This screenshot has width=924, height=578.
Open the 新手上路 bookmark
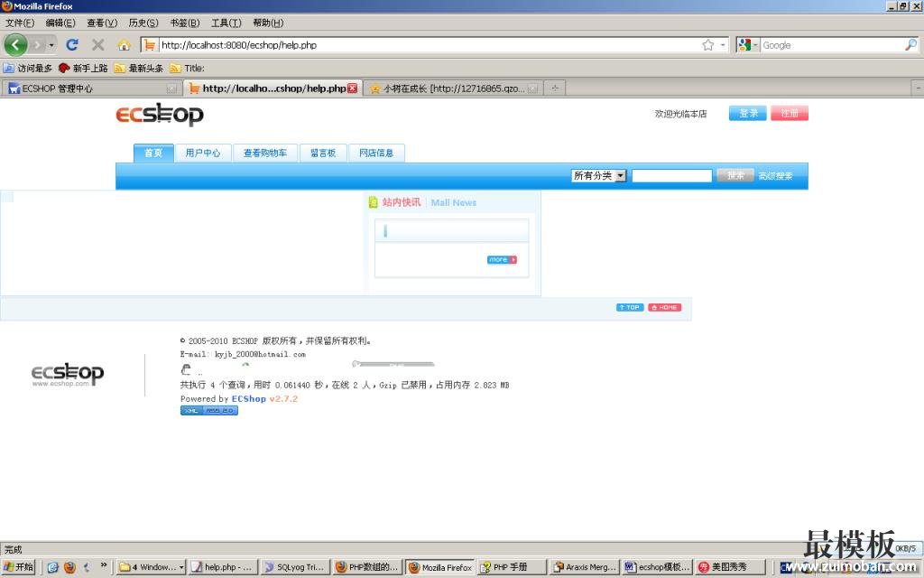(83, 68)
